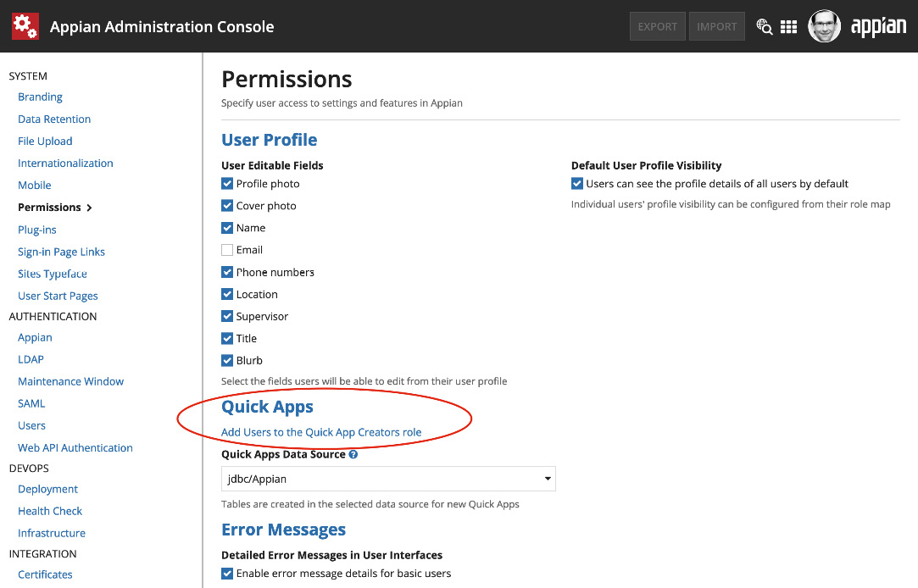This screenshot has height=588, width=918.
Task: Open Internationalization settings
Action: pyautogui.click(x=65, y=164)
